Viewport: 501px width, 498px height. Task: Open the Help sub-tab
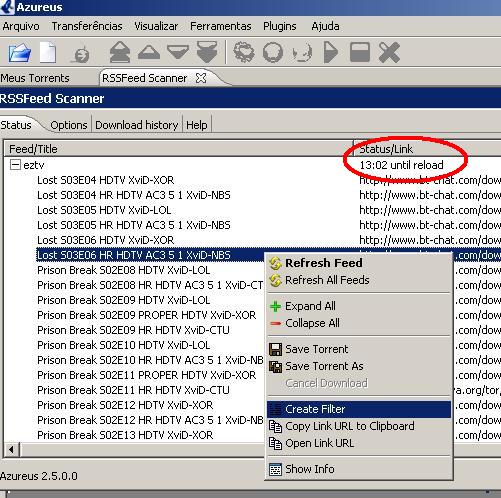click(197, 125)
